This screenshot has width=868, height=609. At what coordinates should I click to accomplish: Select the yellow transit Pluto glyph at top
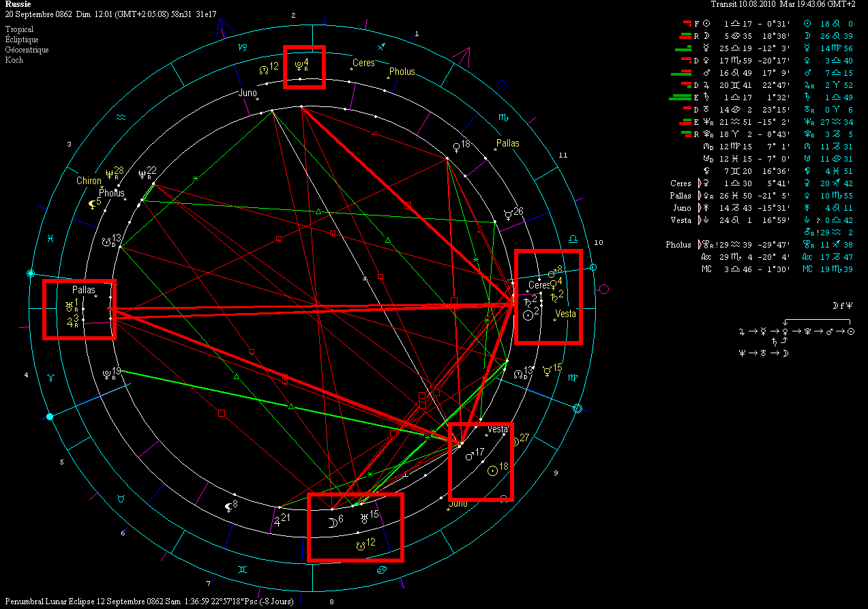[299, 65]
